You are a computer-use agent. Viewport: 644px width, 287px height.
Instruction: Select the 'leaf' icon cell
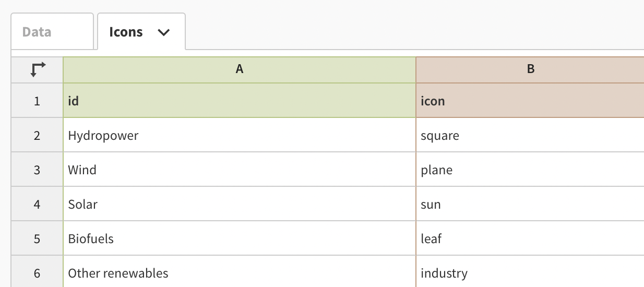tap(530, 238)
